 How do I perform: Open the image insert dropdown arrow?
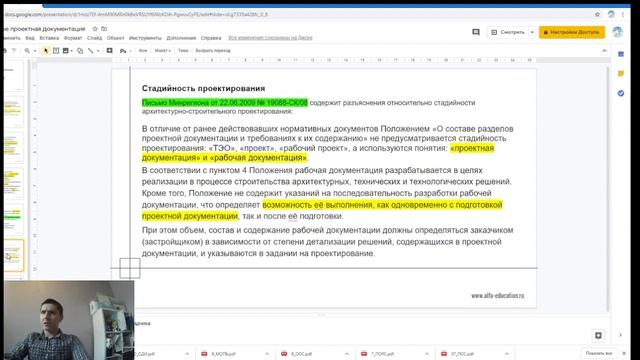(71, 51)
